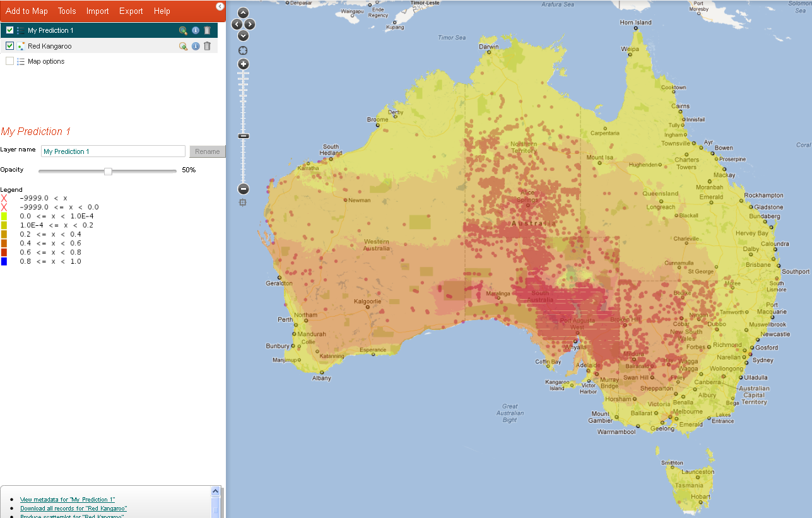This screenshot has width=812, height=518.
Task: Pan the map right with arrow
Action: tap(250, 25)
